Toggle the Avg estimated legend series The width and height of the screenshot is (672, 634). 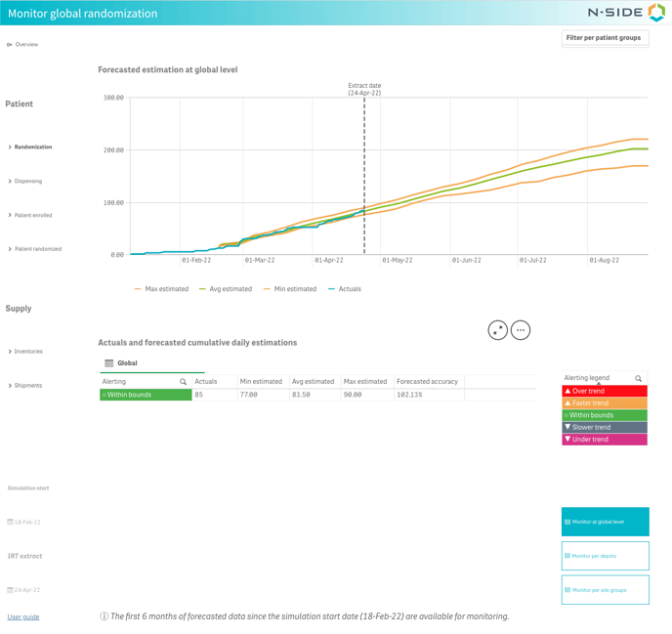click(226, 289)
